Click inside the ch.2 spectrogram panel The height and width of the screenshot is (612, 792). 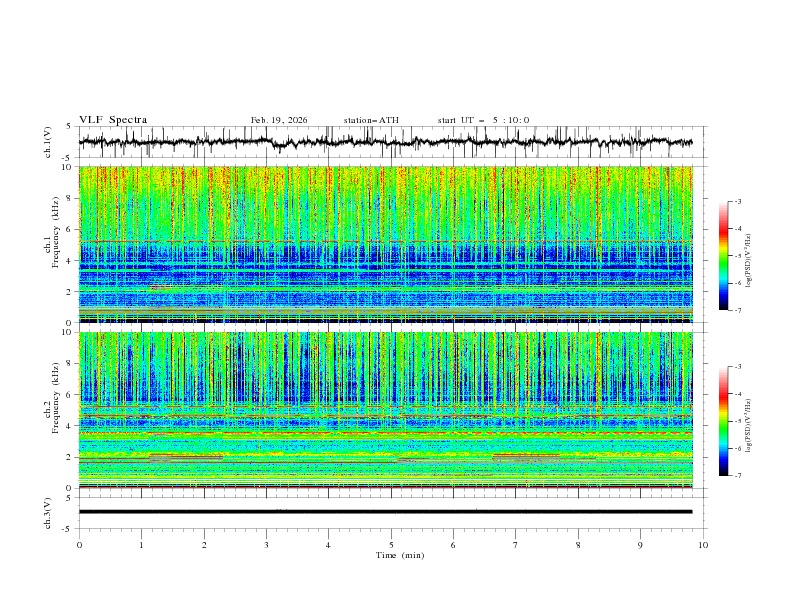coord(390,410)
